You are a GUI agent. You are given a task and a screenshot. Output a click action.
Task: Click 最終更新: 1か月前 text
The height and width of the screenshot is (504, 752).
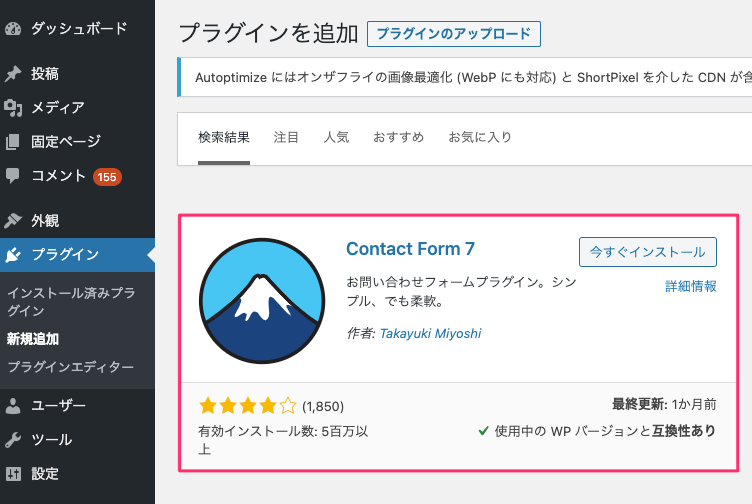[664, 404]
